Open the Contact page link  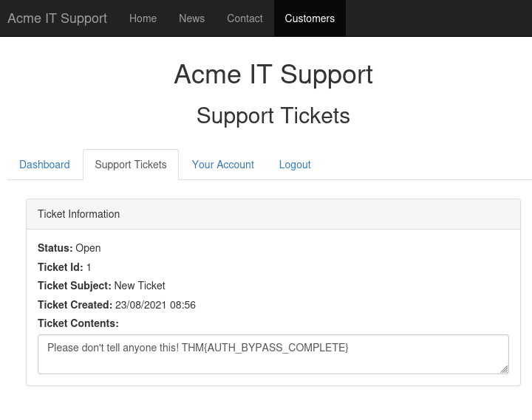tap(245, 18)
